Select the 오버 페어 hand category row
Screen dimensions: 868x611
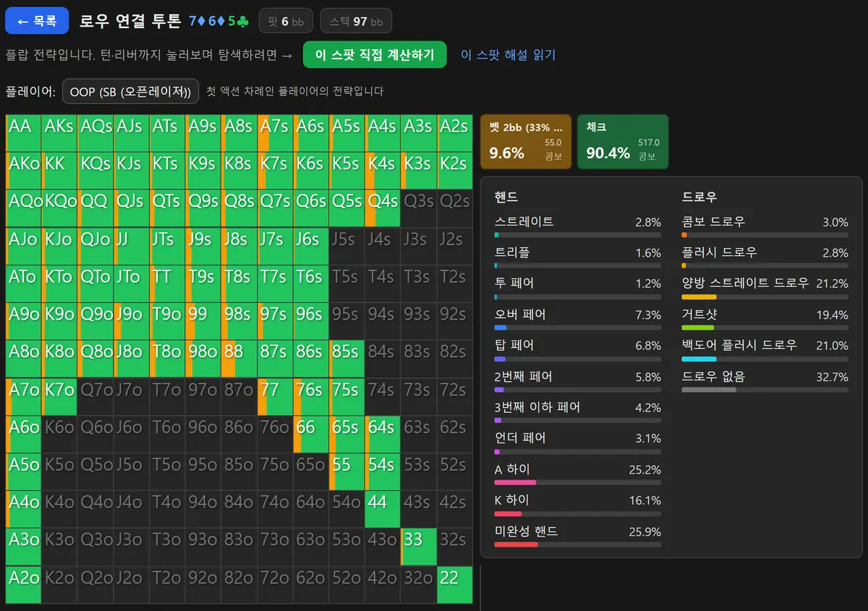[577, 319]
